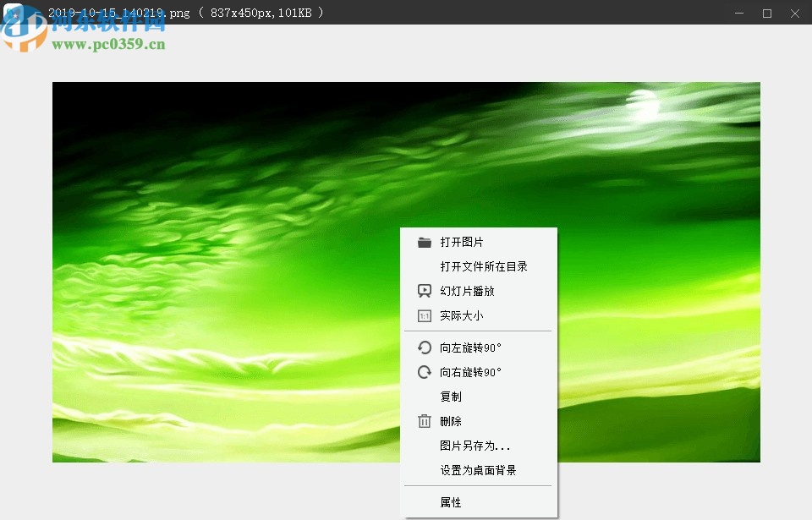Click the slideshow icon next to 幻灯片播放
The image size is (812, 520).
424,290
